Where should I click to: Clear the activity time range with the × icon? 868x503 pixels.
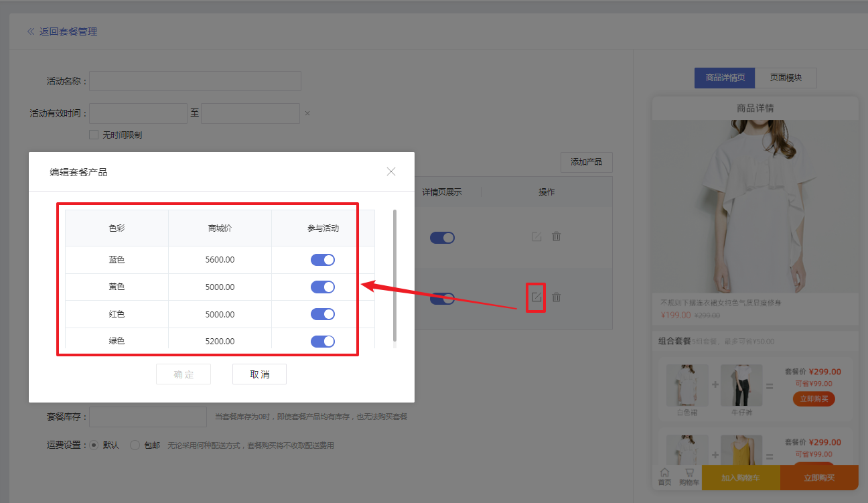307,113
